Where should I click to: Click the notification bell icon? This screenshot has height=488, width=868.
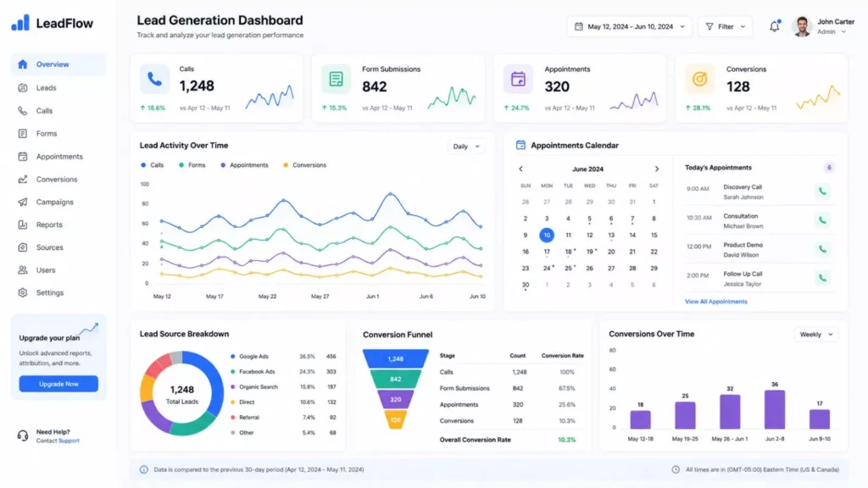click(775, 26)
